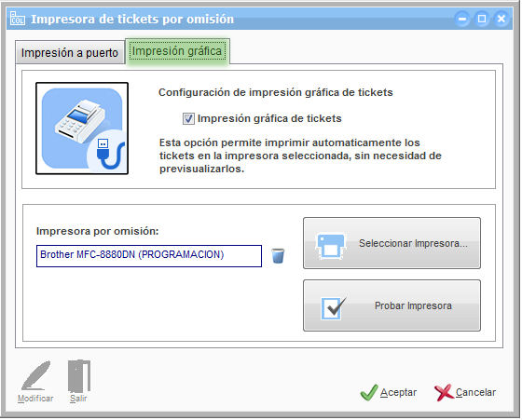Click the description text about automatic printing
Viewport: 522px width, 420px height.
[300, 156]
